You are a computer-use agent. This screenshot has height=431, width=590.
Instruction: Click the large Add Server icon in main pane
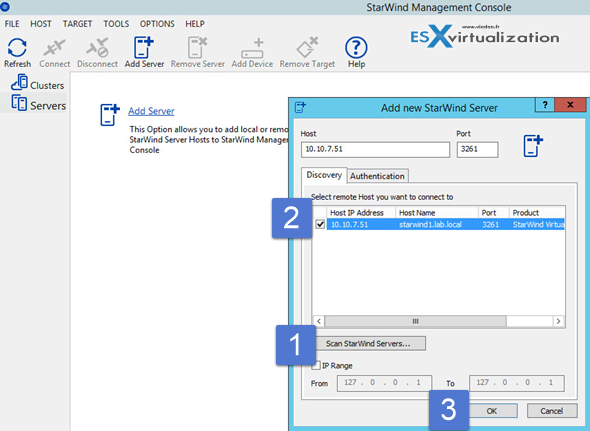click(x=110, y=115)
